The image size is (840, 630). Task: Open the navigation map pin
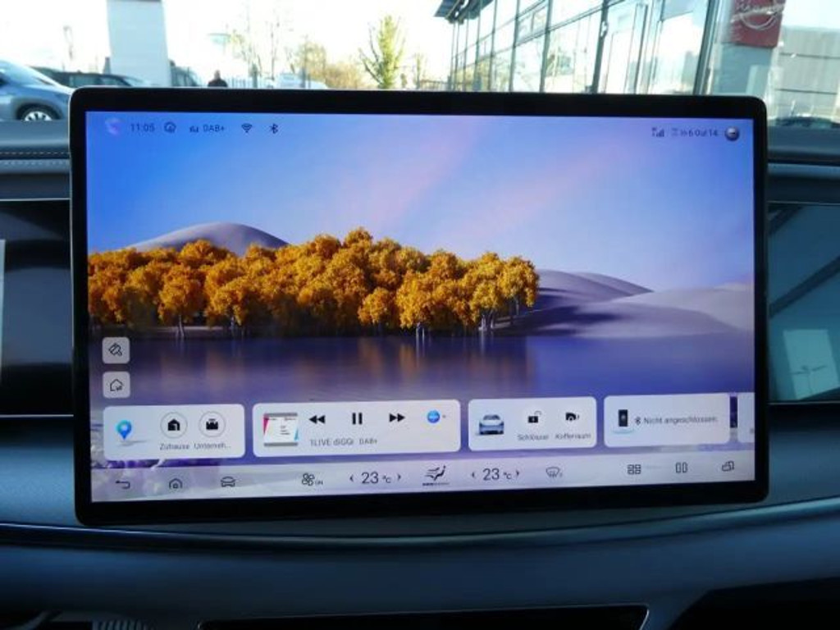124,430
